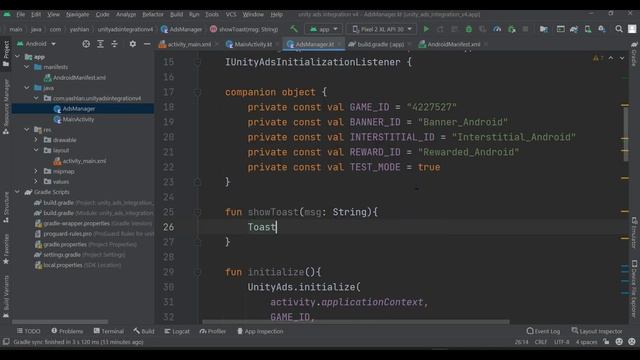Open project panel settings gear
The image size is (640, 360).
133,44
